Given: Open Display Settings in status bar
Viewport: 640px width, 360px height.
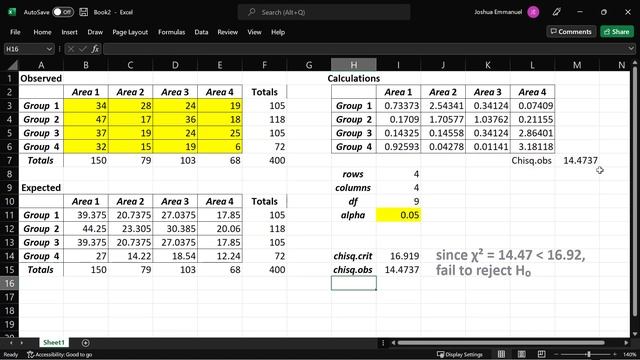Looking at the screenshot, I should tap(460, 354).
